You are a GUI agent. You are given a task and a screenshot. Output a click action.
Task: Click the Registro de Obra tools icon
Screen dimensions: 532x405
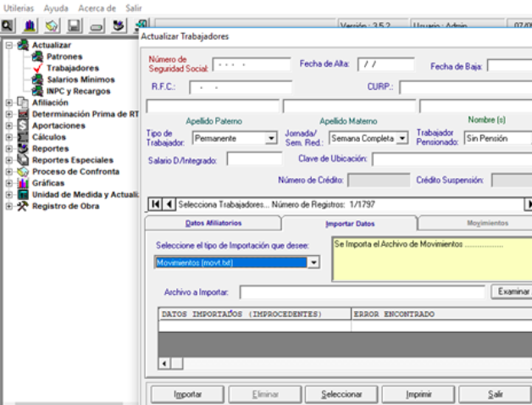[23, 206]
